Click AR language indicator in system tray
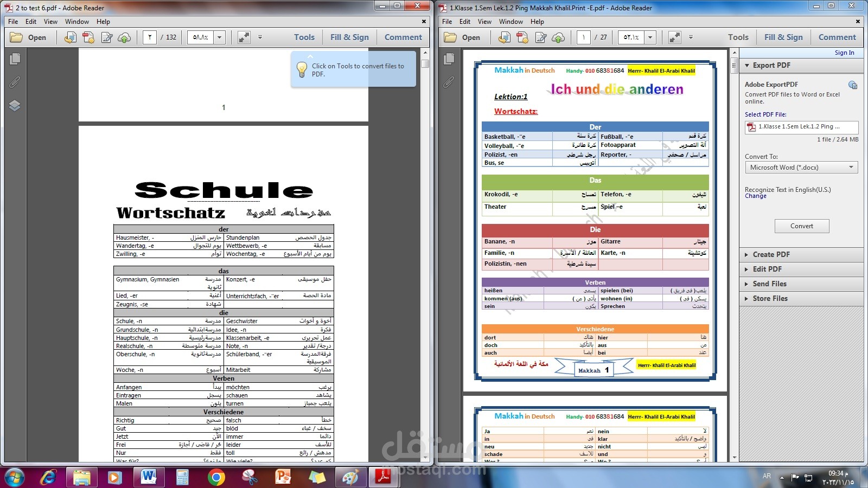The image size is (868, 488). (767, 476)
